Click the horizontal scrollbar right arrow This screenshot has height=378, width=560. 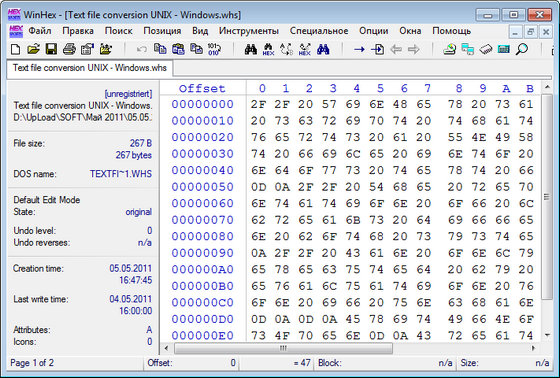pyautogui.click(x=534, y=348)
